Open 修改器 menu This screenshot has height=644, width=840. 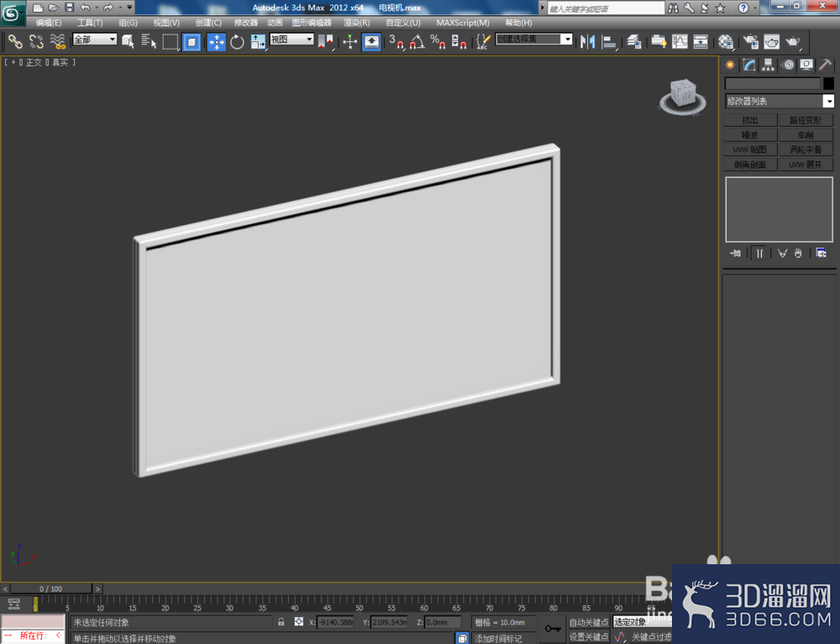pyautogui.click(x=246, y=23)
